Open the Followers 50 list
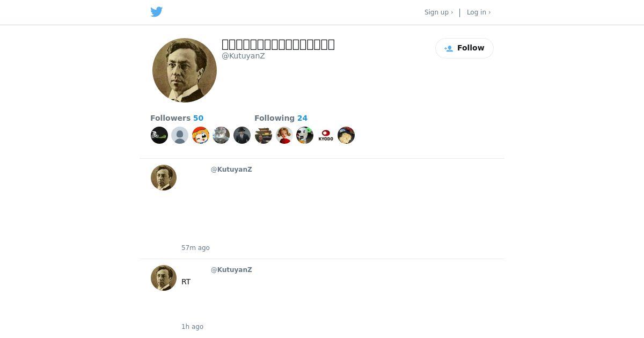644x338 pixels. [x=177, y=118]
